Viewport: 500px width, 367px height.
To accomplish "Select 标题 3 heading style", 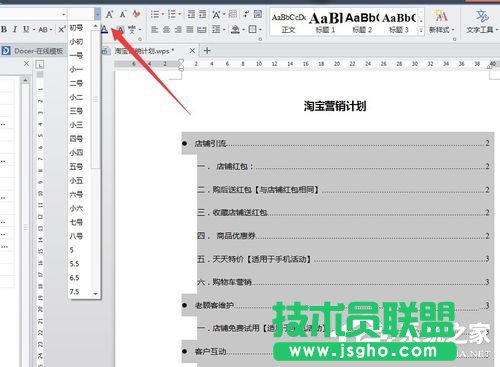I will (x=398, y=22).
